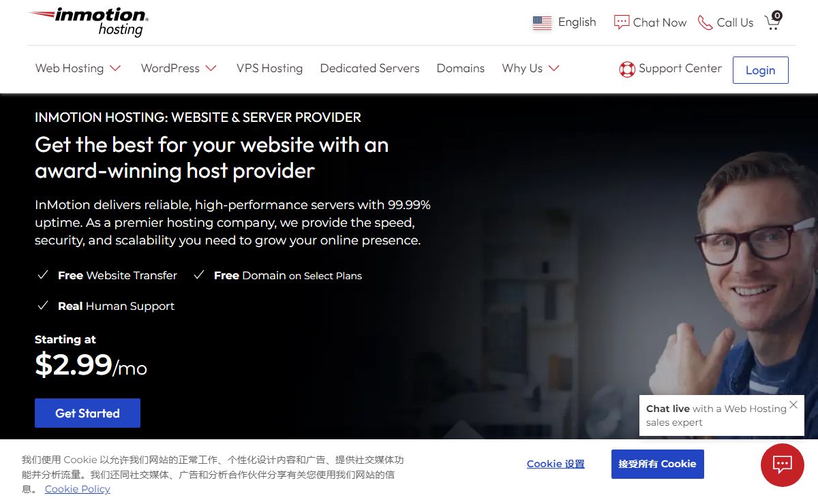This screenshot has width=818, height=504.
Task: Expand the WordPress menu chevron
Action: pyautogui.click(x=211, y=68)
